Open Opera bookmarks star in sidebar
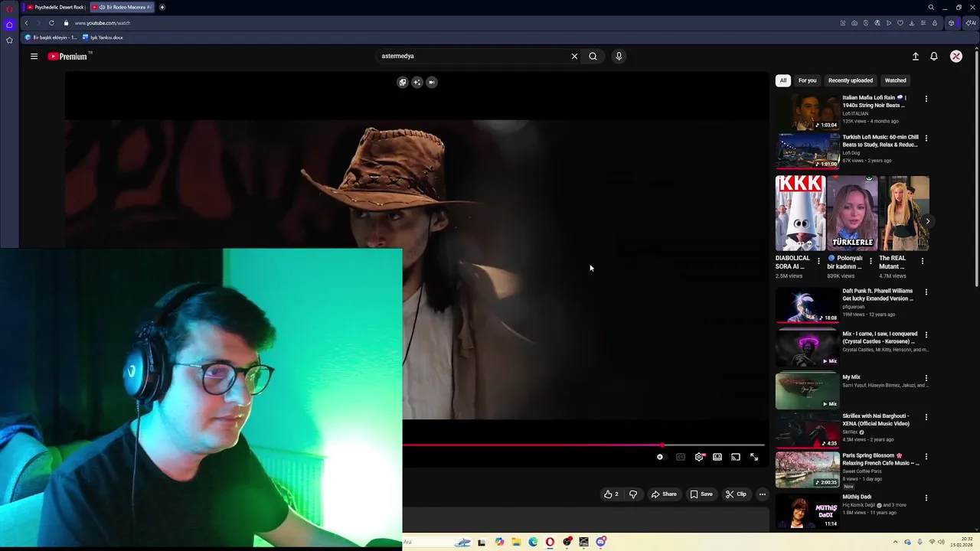The height and width of the screenshot is (551, 980). [x=9, y=41]
